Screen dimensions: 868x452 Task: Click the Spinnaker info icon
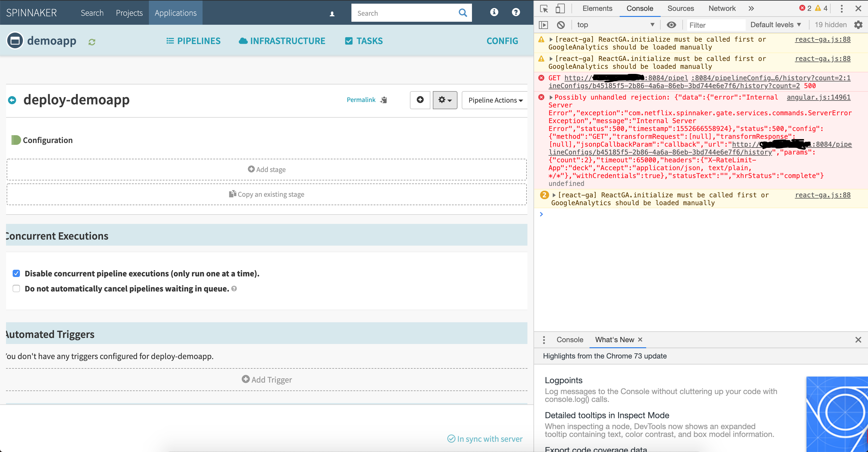point(494,12)
